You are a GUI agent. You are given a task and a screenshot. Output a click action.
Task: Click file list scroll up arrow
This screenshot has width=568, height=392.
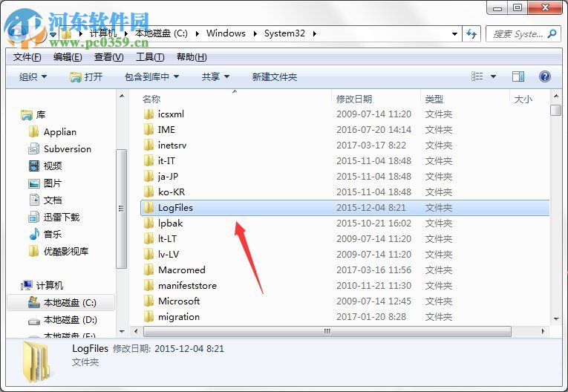click(556, 97)
